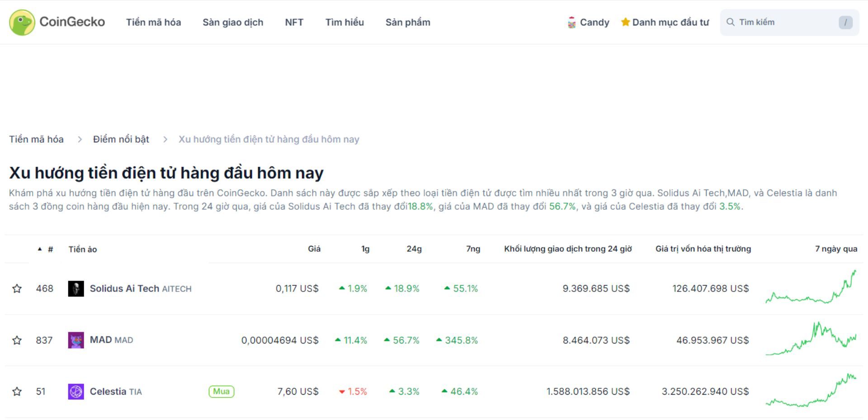This screenshot has width=868, height=420.
Task: Click the Solidus Ai Tech coin logo
Action: (x=76, y=288)
